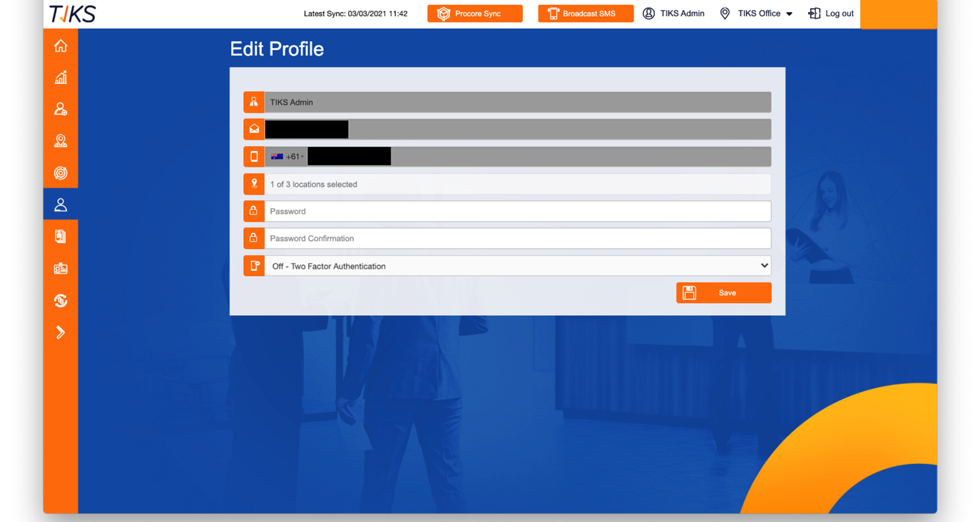This screenshot has height=522, width=980.
Task: Open the Home dashboard from the sidebar
Action: pyautogui.click(x=61, y=45)
